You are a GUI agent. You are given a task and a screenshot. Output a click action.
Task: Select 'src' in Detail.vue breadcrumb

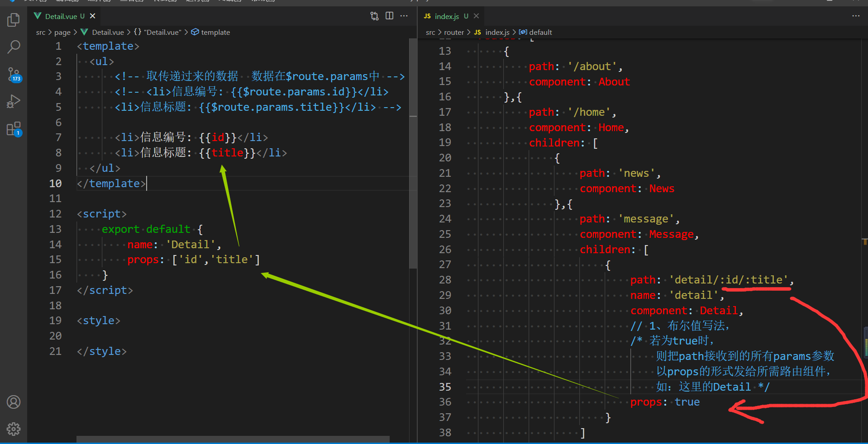pyautogui.click(x=41, y=32)
